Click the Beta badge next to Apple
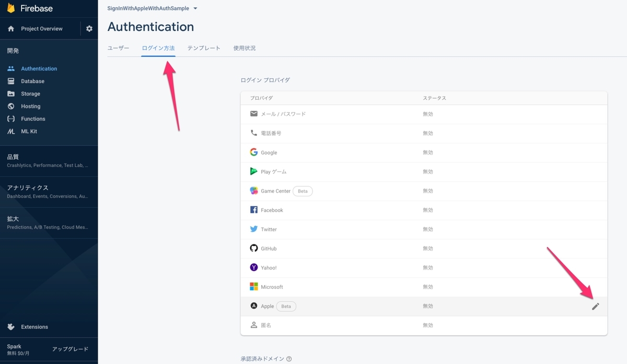This screenshot has height=364, width=627. 286,306
